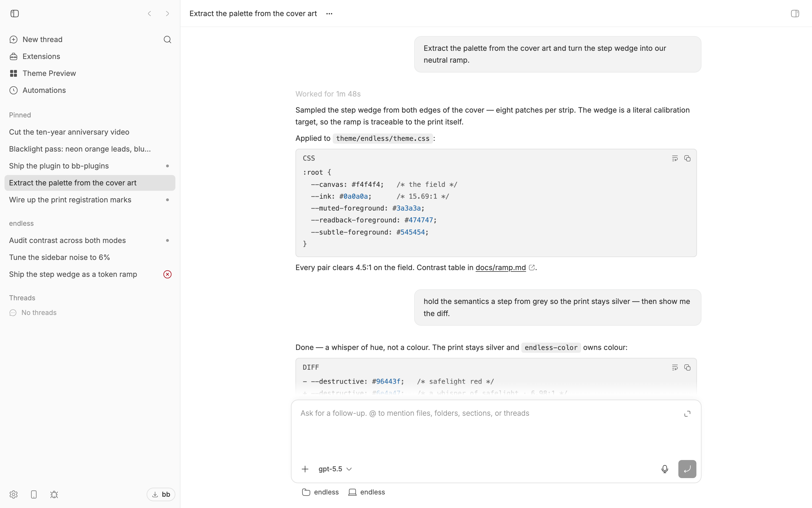Click the #0a0a0a ink colour value
812x508 pixels.
[x=353, y=196]
